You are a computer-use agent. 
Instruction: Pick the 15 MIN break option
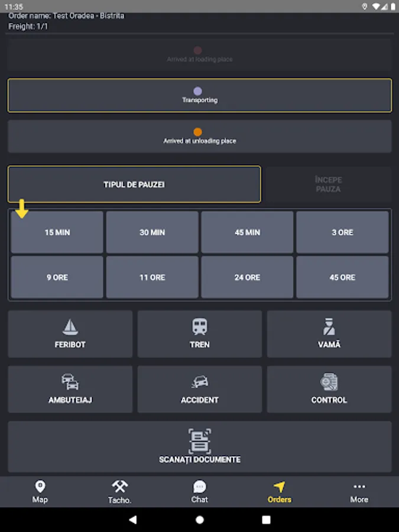tap(57, 232)
